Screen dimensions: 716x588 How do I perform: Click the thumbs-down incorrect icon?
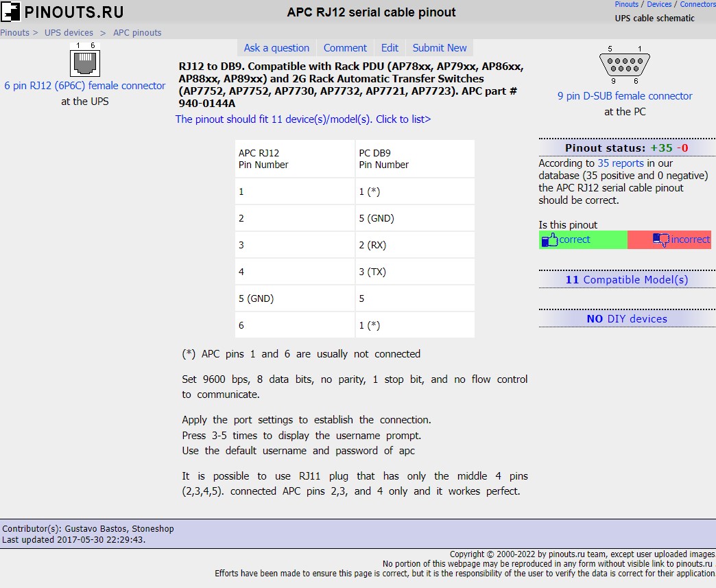[x=660, y=240]
